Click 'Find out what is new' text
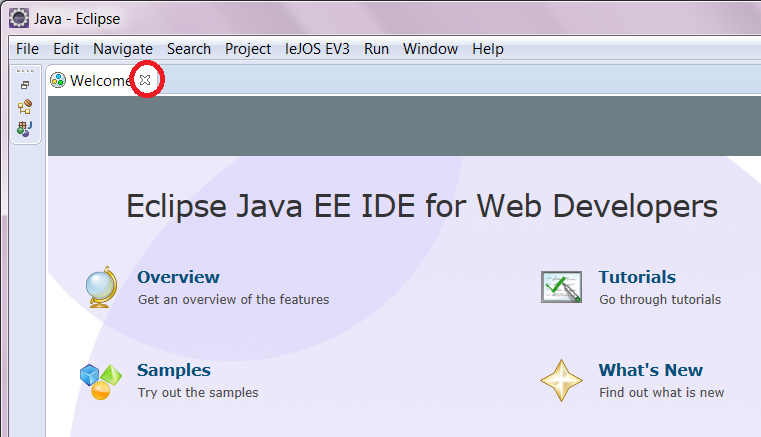The image size is (761, 437). pyautogui.click(x=662, y=392)
